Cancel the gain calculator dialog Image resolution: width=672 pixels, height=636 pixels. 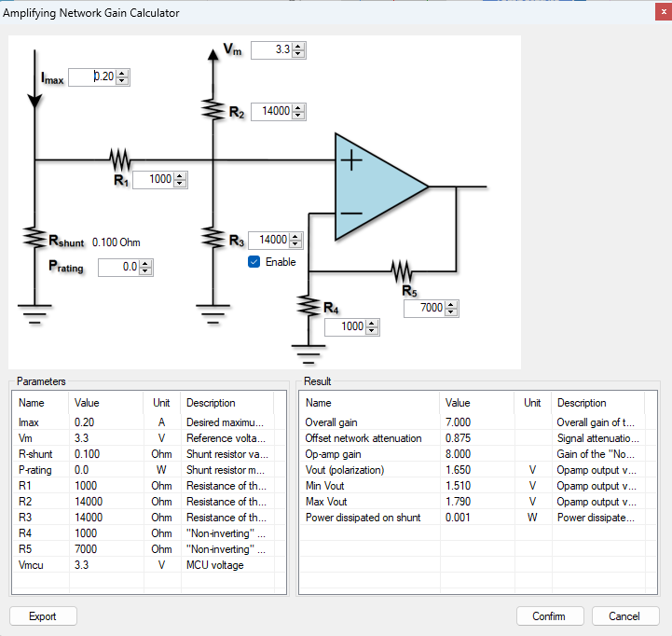pos(624,616)
